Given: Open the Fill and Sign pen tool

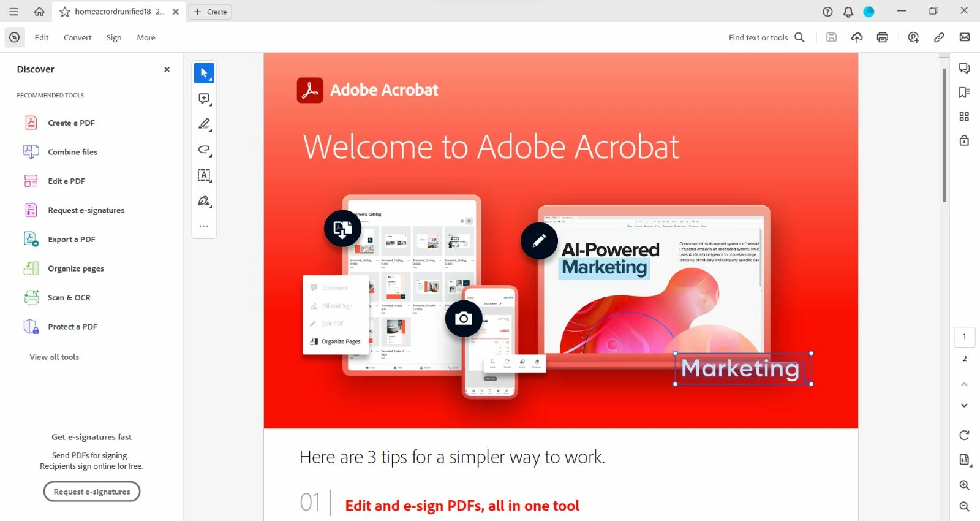Looking at the screenshot, I should coord(204,201).
